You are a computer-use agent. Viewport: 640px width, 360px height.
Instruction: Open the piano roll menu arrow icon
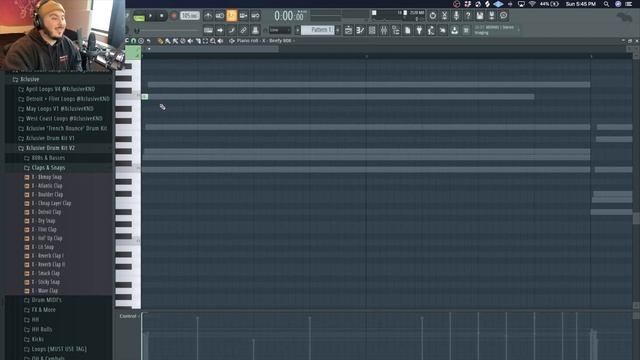[x=127, y=41]
